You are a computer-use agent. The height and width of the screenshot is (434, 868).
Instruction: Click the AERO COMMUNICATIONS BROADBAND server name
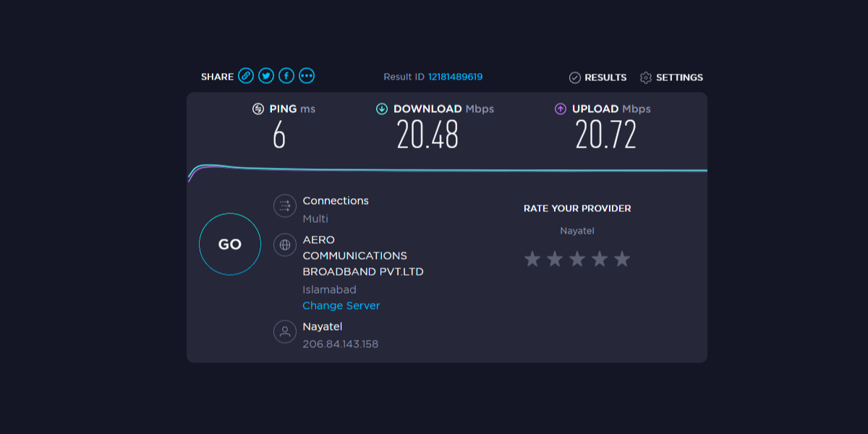(363, 256)
